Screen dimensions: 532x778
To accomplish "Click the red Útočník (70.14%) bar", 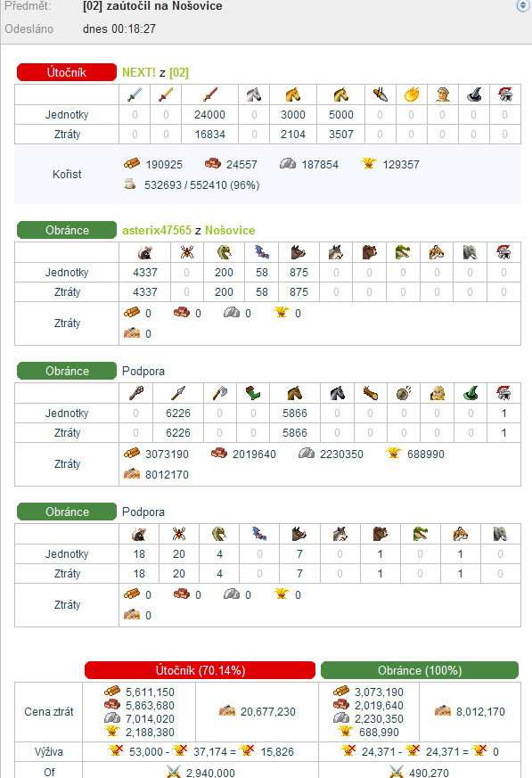I will coord(200,670).
